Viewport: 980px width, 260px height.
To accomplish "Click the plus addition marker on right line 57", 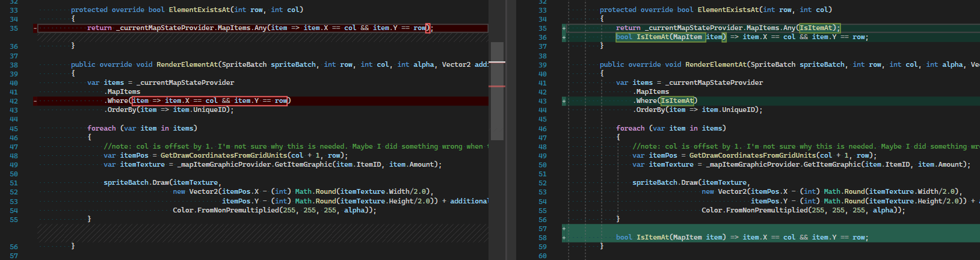I will (564, 229).
